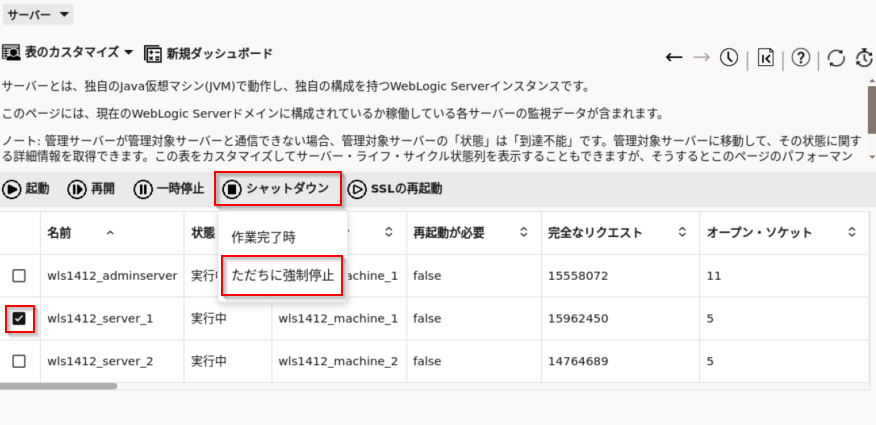The height and width of the screenshot is (425, 876).
Task: Click the 新規ダッシュボード button
Action: (208, 53)
